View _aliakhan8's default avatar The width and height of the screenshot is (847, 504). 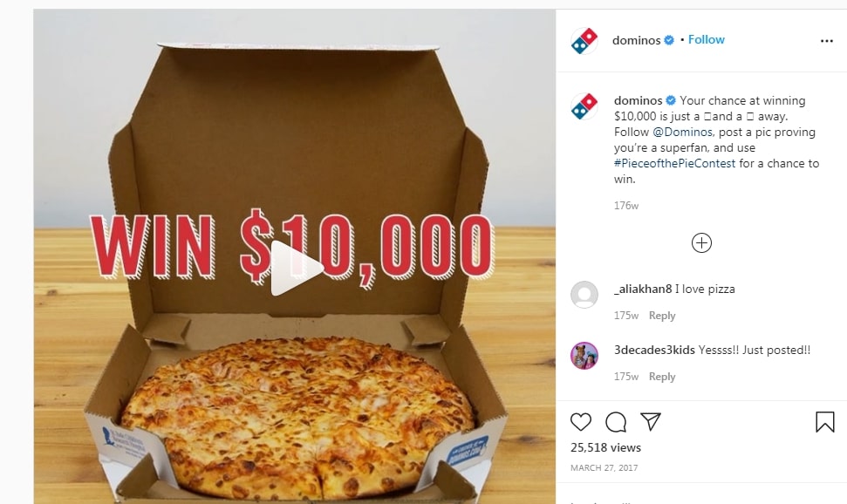tap(584, 295)
